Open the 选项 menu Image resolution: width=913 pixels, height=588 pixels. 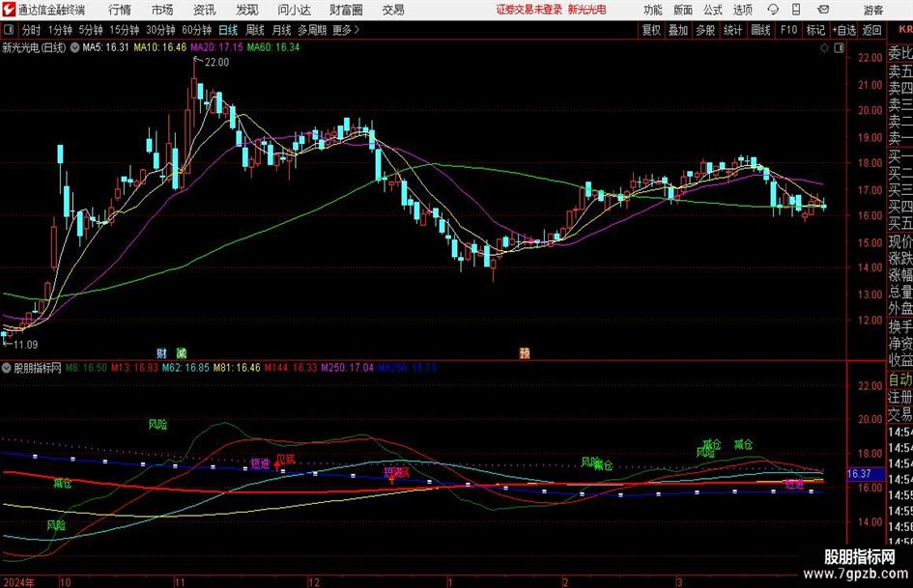pos(742,10)
